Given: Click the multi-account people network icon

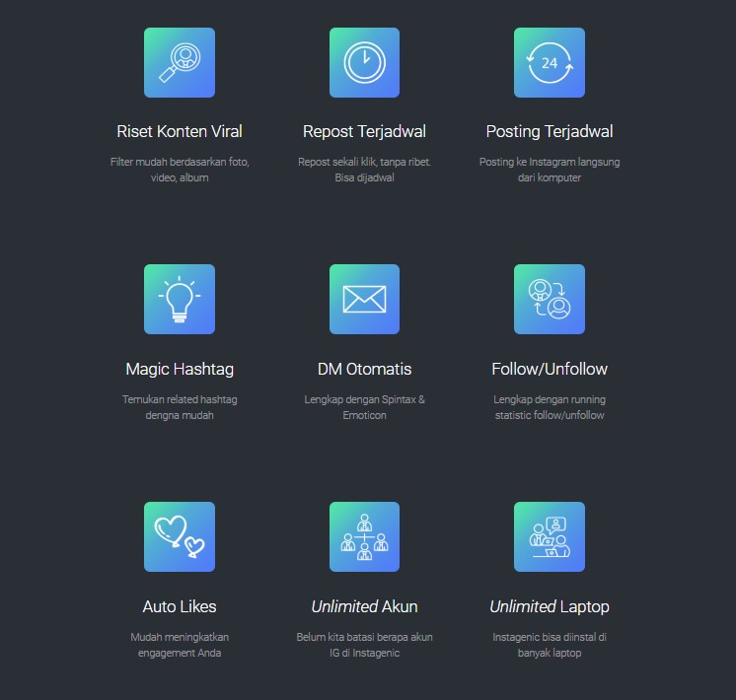Looking at the screenshot, I should [364, 536].
